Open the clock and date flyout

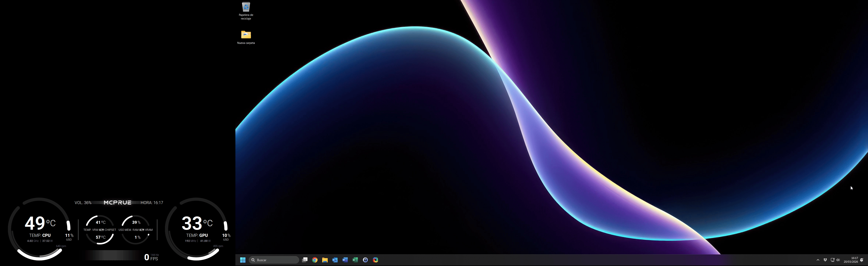(x=851, y=260)
